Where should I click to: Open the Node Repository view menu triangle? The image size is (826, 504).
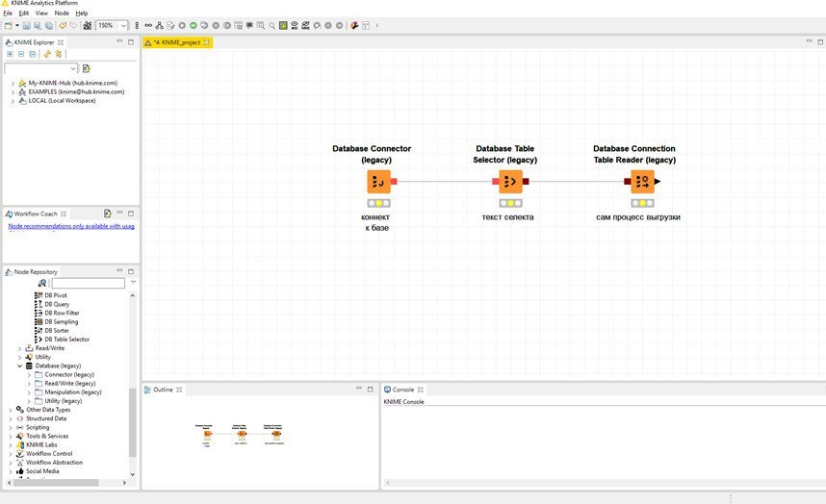point(133,283)
